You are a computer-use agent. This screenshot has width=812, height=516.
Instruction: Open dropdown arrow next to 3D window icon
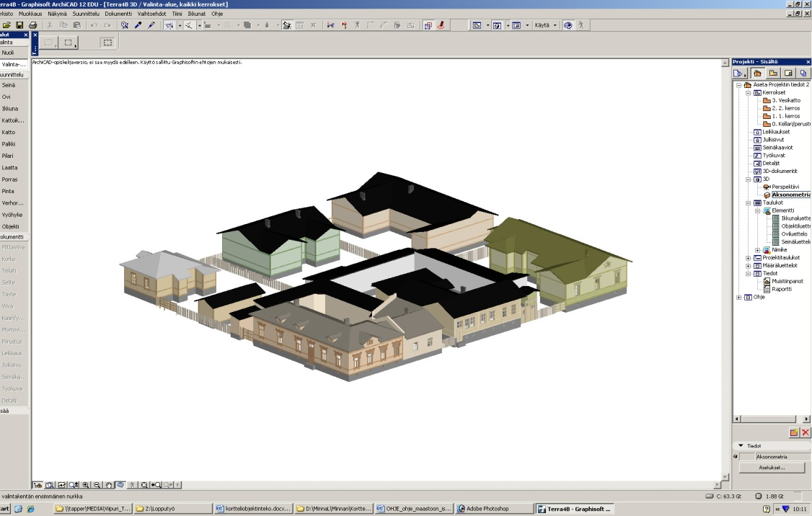(x=508, y=25)
